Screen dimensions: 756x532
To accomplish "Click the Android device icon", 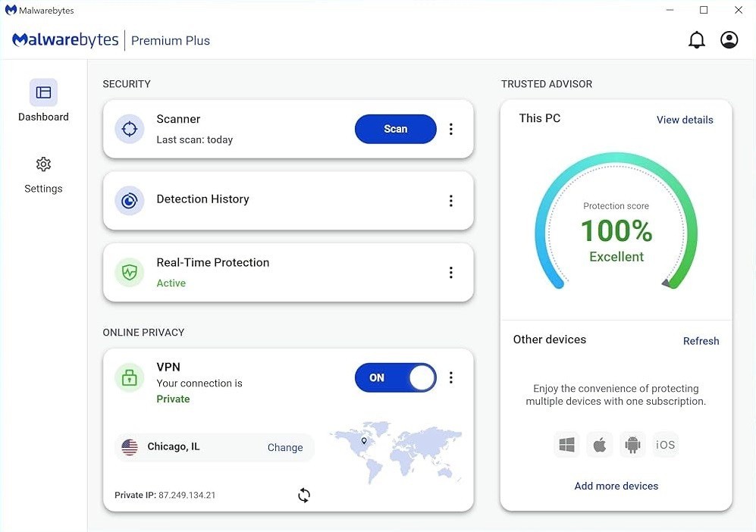I will [x=632, y=444].
